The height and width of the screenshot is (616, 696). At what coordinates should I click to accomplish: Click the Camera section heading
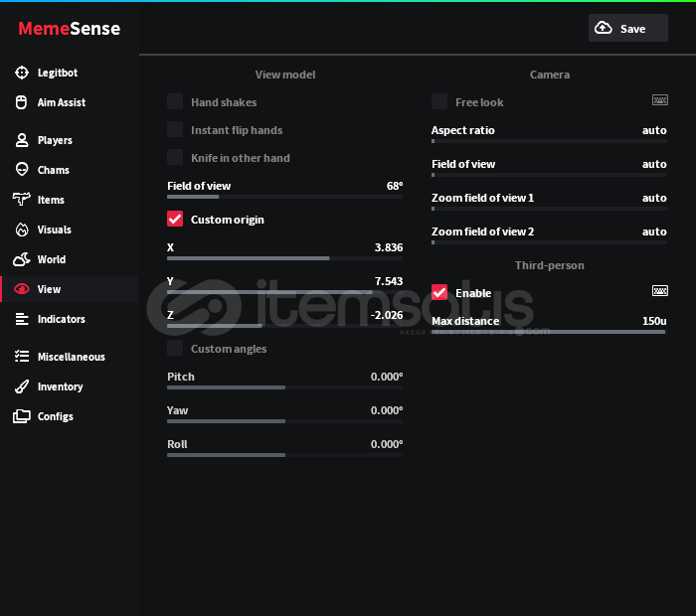pyautogui.click(x=550, y=75)
